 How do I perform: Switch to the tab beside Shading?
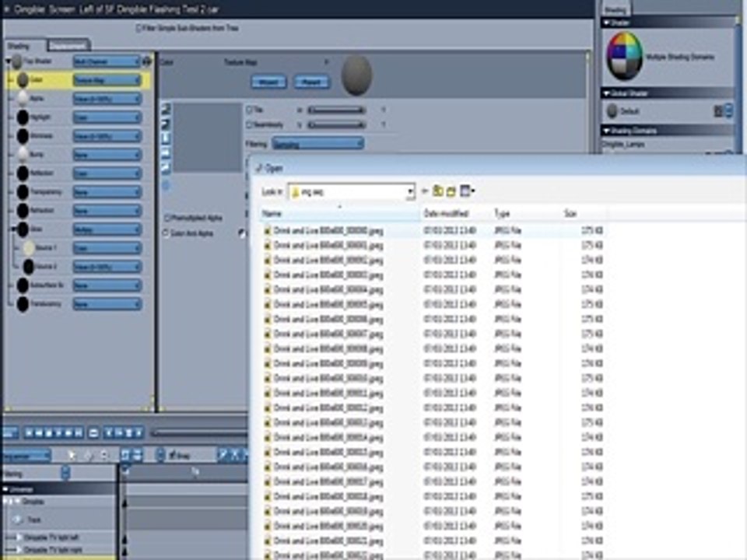point(68,45)
